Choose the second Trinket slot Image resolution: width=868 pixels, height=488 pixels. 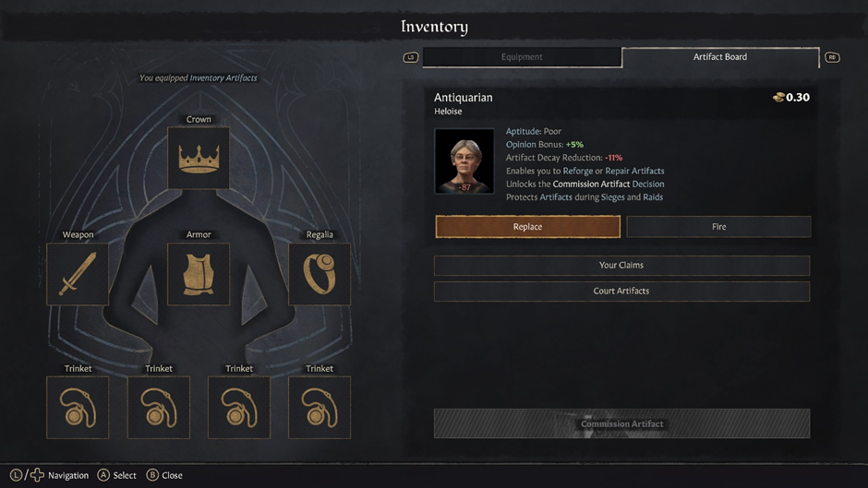pos(158,407)
